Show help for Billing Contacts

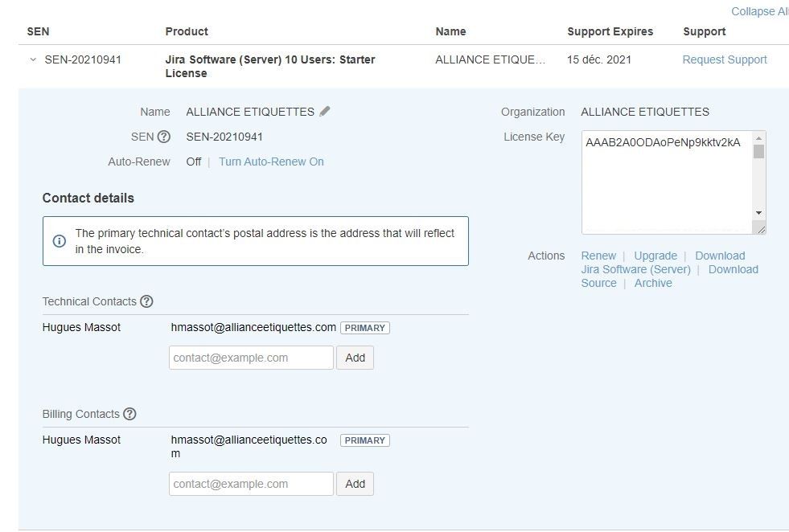[x=129, y=414]
